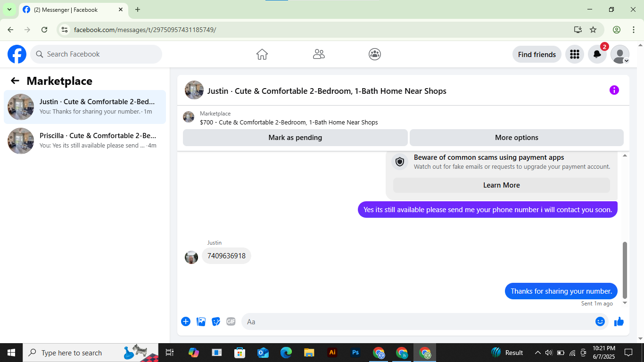Open the Justin conversation in list
Image resolution: width=644 pixels, height=362 pixels.
pos(85,107)
